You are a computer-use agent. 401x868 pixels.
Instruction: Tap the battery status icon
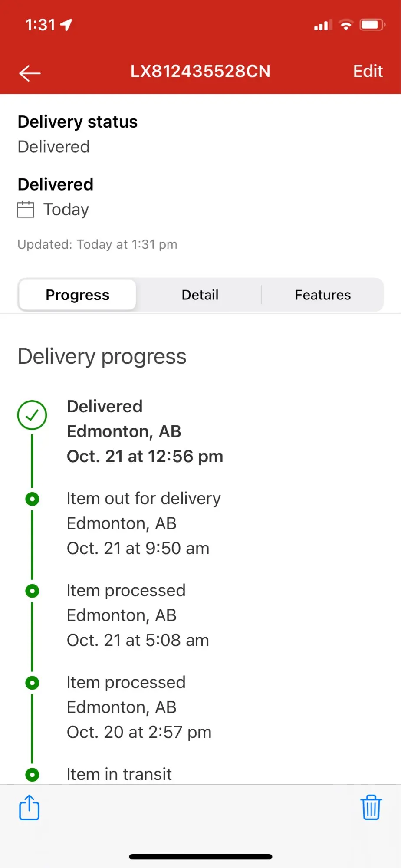(372, 25)
